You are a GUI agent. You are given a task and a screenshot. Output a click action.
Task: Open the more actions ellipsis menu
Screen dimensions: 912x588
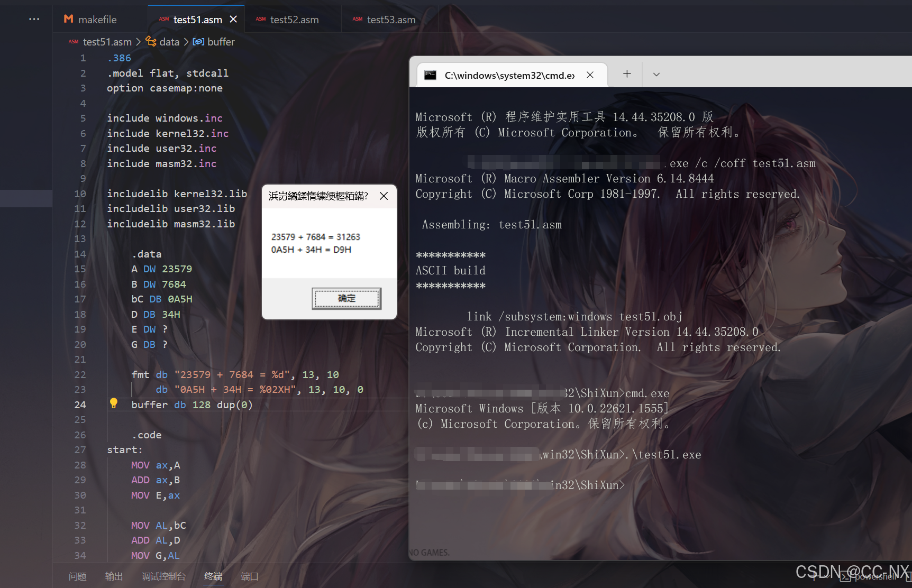pos(34,19)
